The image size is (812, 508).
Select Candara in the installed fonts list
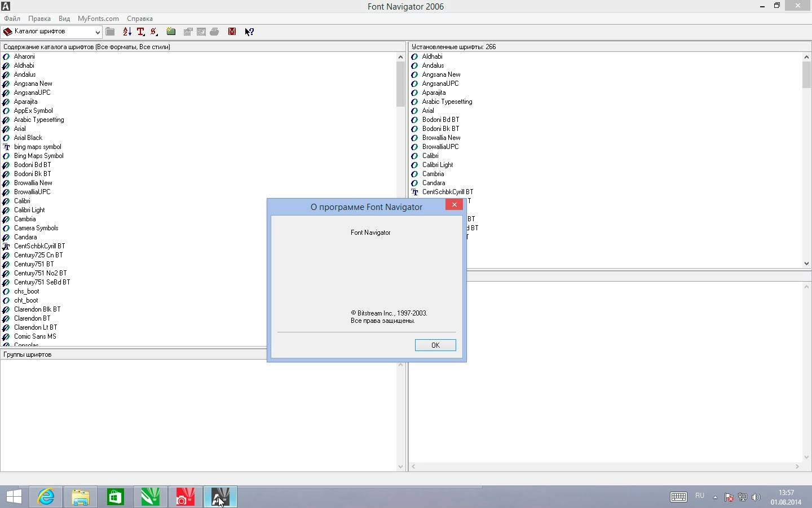pos(434,183)
